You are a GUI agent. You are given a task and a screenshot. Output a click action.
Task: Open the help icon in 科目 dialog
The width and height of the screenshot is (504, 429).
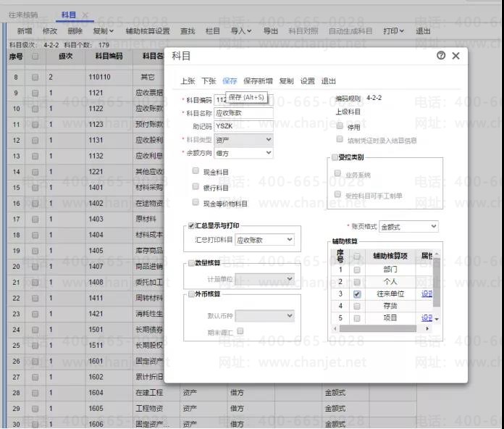click(x=441, y=56)
